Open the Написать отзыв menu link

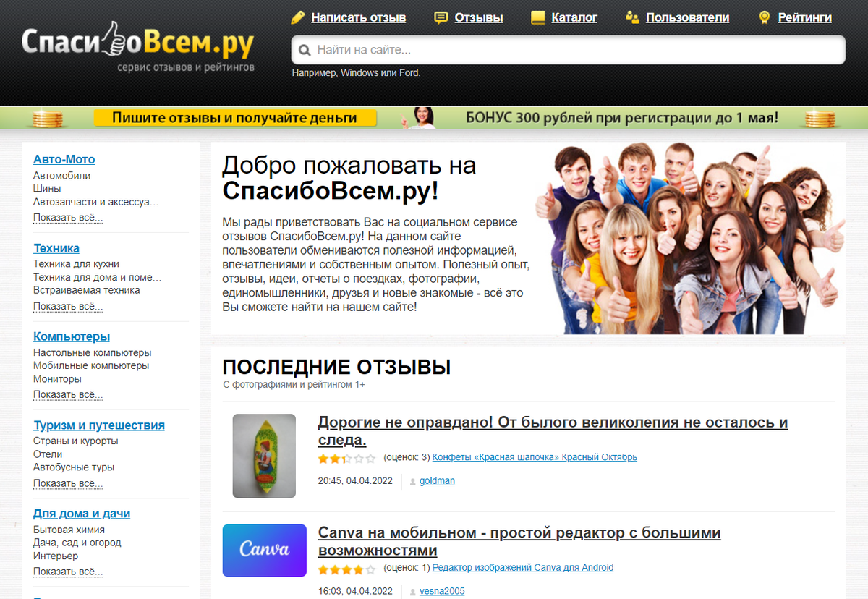click(x=359, y=17)
